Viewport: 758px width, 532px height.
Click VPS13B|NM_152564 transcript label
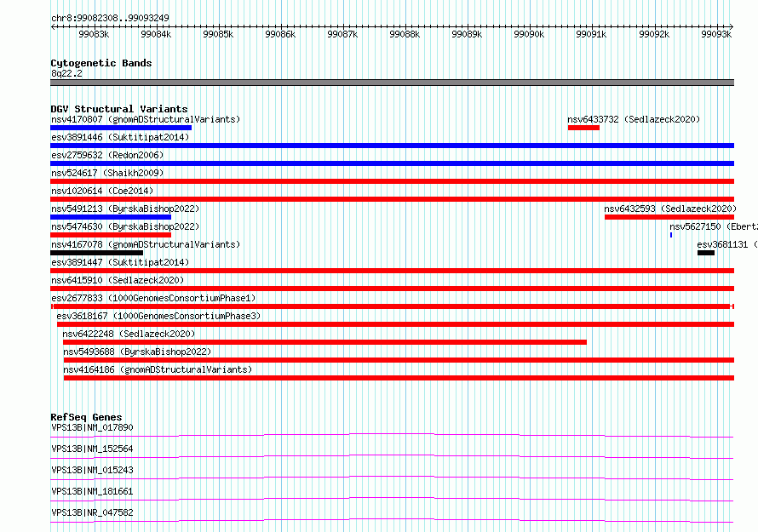92,449
